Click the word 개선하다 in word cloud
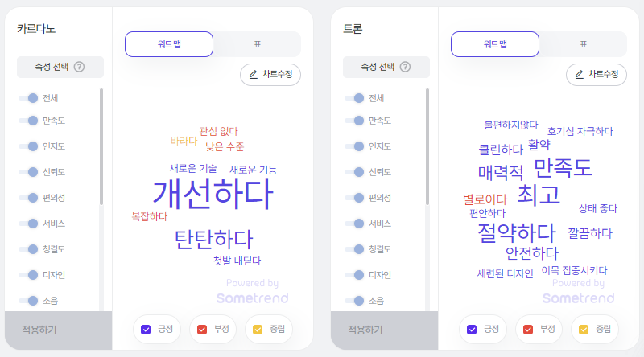This screenshot has width=644, height=357. click(x=213, y=194)
